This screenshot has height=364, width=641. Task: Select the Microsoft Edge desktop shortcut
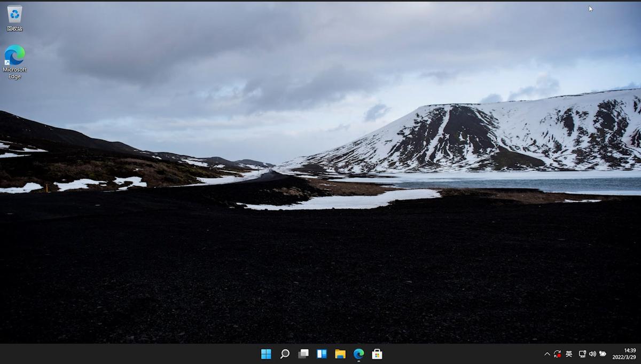coord(14,55)
